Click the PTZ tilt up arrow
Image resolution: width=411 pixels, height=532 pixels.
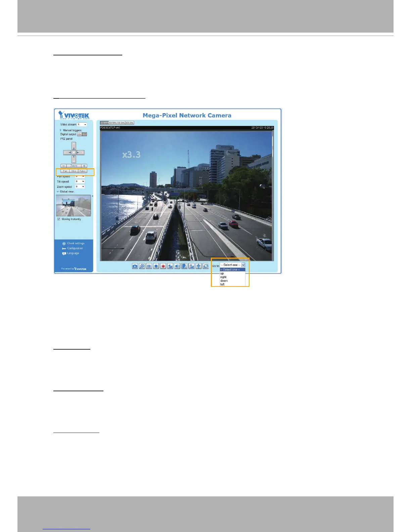(74, 146)
